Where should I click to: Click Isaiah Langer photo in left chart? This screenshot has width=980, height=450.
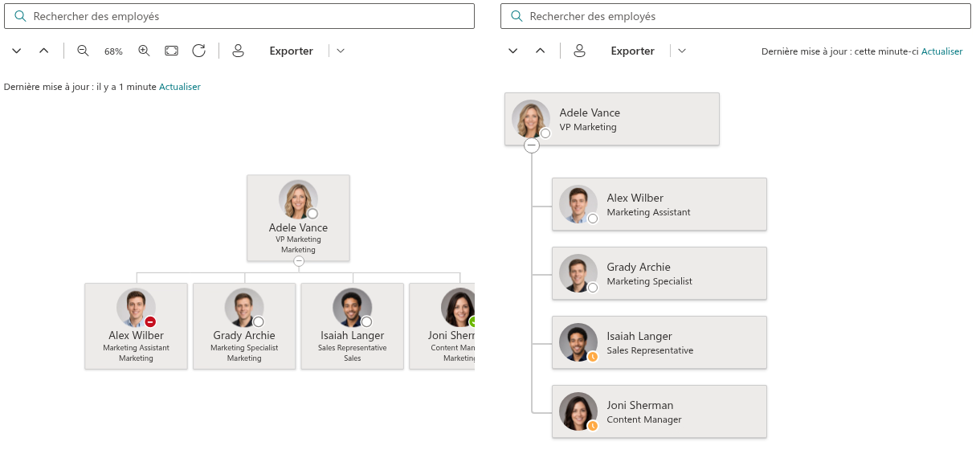(x=353, y=308)
